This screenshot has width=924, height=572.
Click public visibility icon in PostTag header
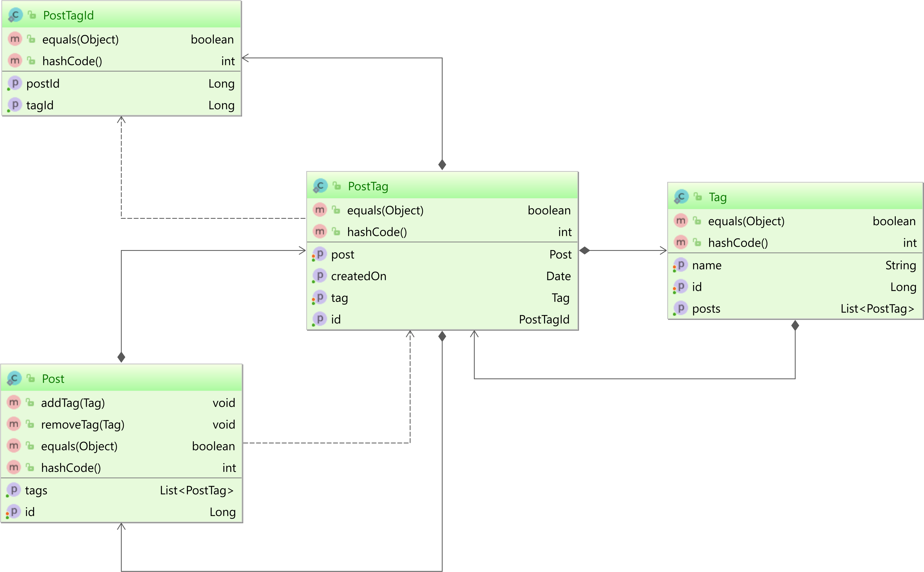coord(337,186)
